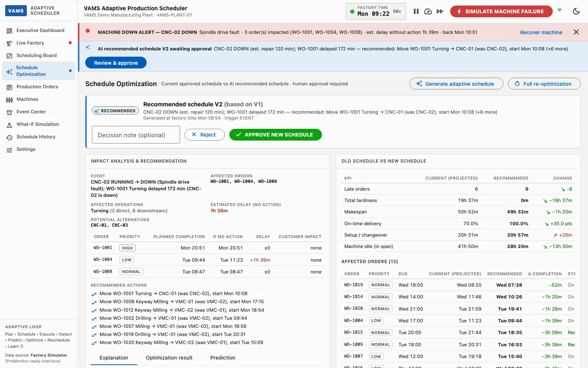Click Executive Dashboard grid icon
Screen dimensions: 588x368
point(10,31)
